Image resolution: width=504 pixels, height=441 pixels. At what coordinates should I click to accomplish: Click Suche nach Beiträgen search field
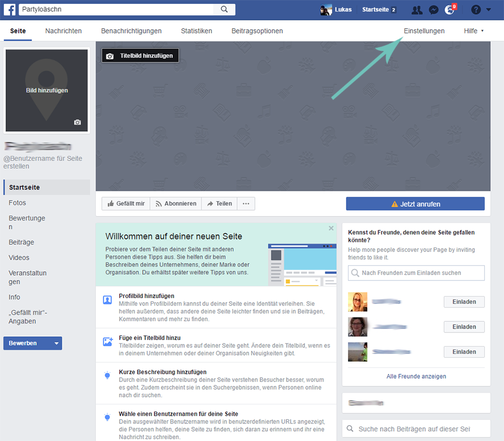pyautogui.click(x=416, y=429)
